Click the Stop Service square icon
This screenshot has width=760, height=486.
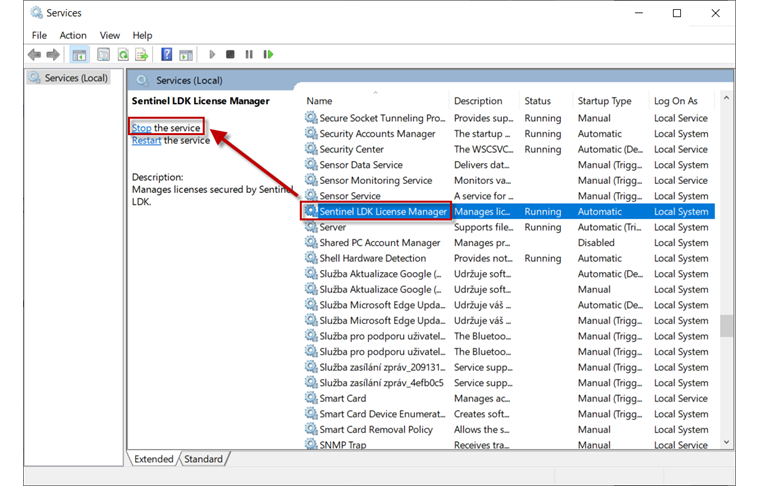click(x=230, y=55)
